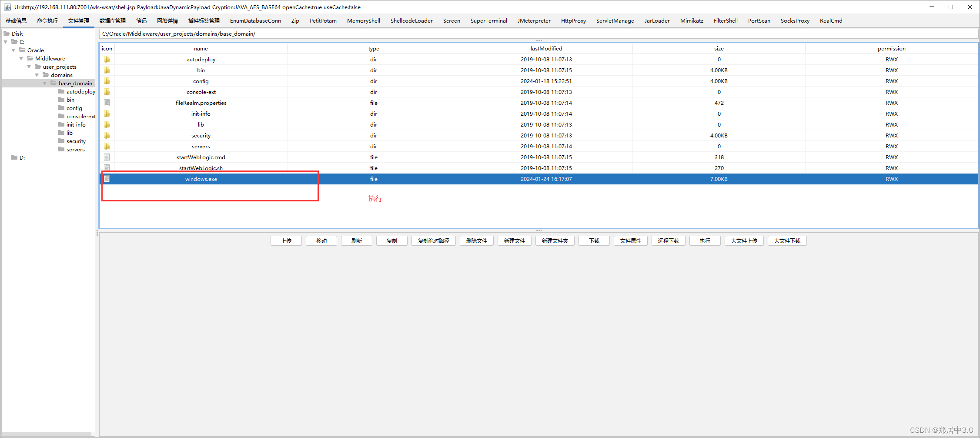
Task: Switch to the MemoryShell tab
Action: 364,20
